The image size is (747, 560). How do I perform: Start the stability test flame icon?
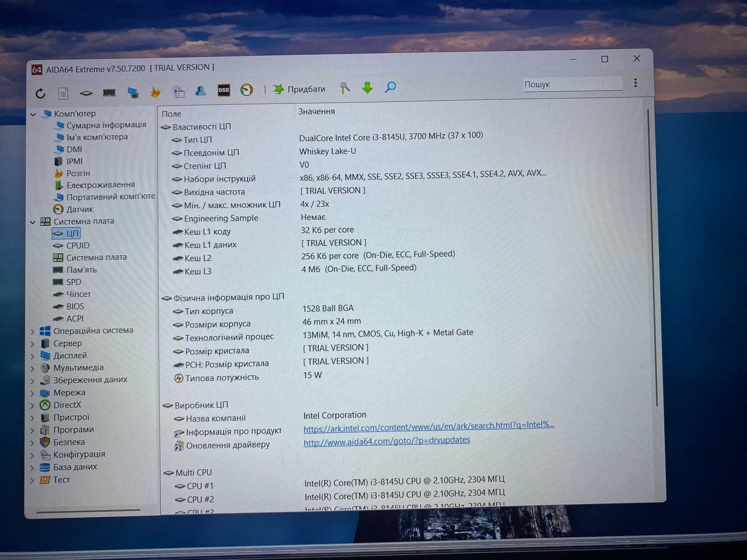coord(155,92)
